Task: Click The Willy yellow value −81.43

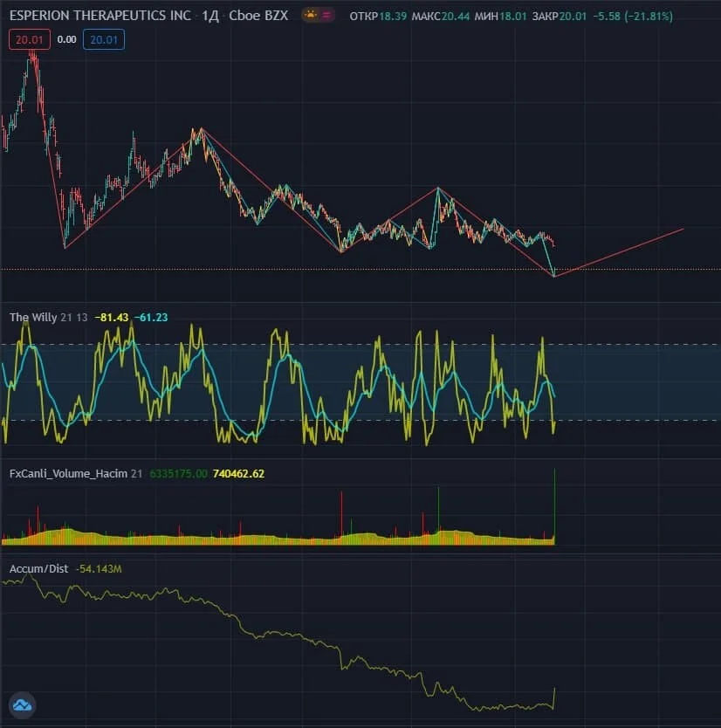Action: pos(112,318)
